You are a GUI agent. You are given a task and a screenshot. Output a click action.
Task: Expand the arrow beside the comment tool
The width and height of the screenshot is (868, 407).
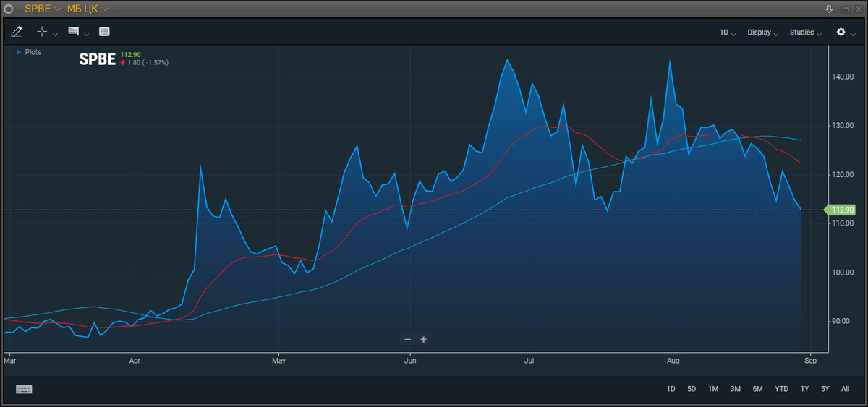87,34
